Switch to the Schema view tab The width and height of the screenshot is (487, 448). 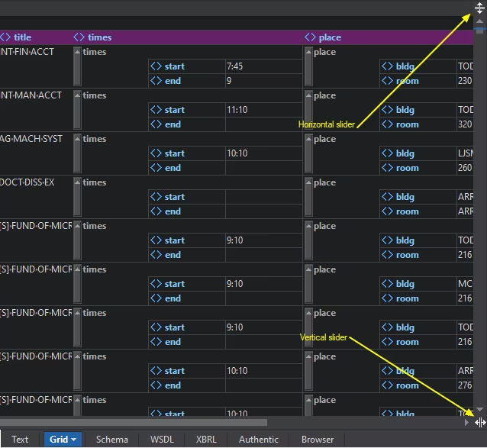111,440
